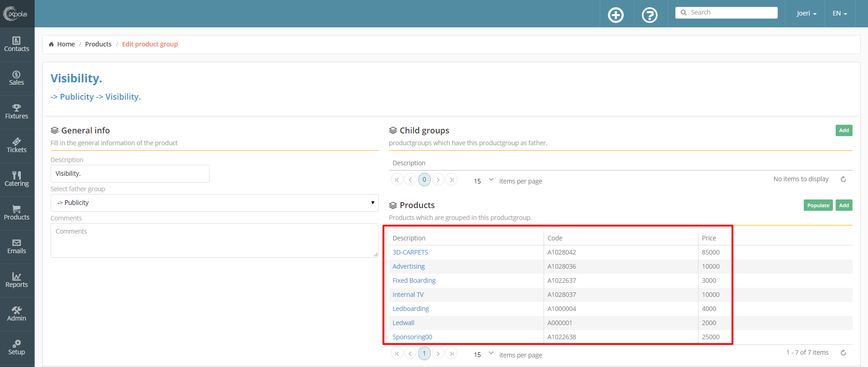Open the 3D-CARPETS product link
The image size is (868, 367).
[x=410, y=252]
